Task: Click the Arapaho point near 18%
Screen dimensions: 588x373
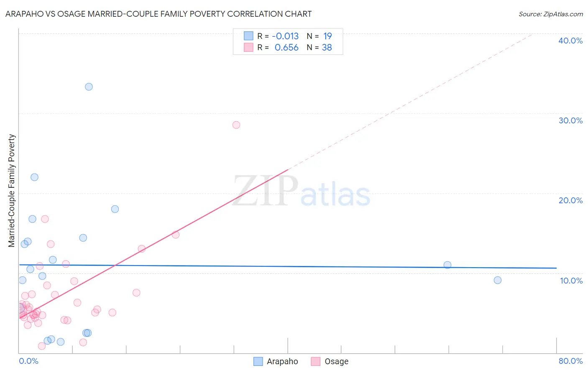Action: point(115,209)
